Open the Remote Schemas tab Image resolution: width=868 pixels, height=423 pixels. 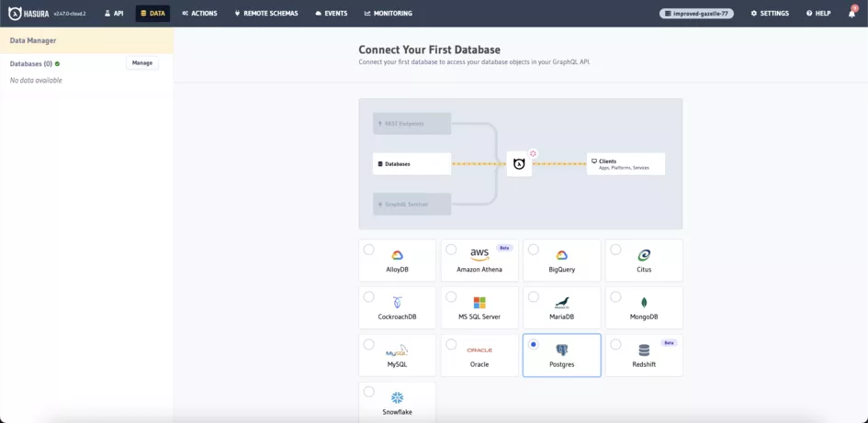266,13
